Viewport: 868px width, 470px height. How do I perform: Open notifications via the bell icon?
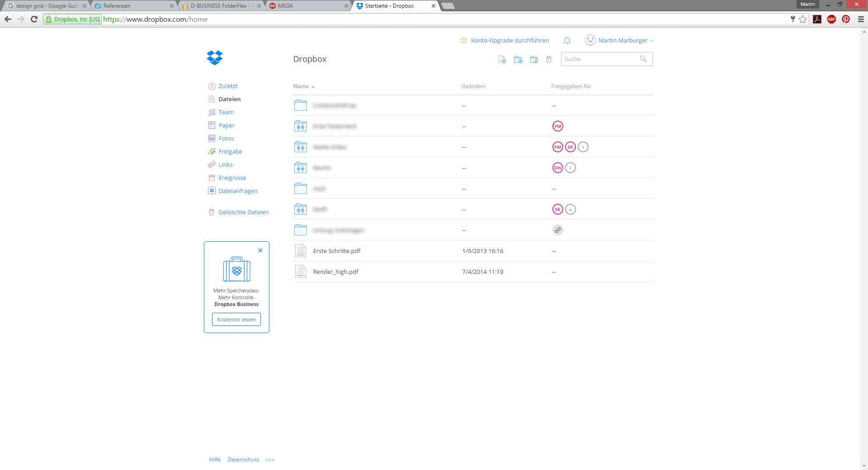(x=567, y=40)
